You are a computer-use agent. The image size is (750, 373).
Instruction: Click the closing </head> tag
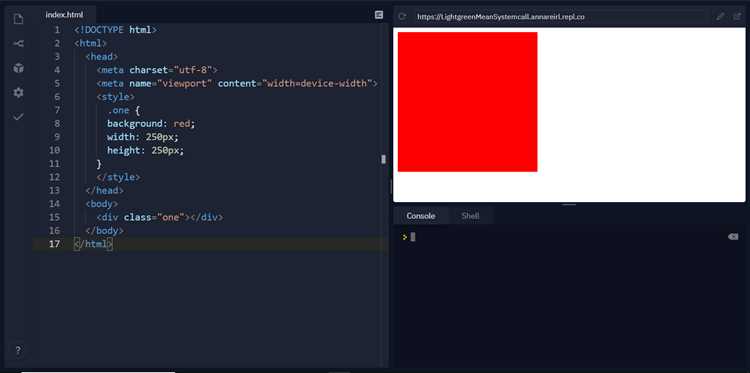pos(104,190)
